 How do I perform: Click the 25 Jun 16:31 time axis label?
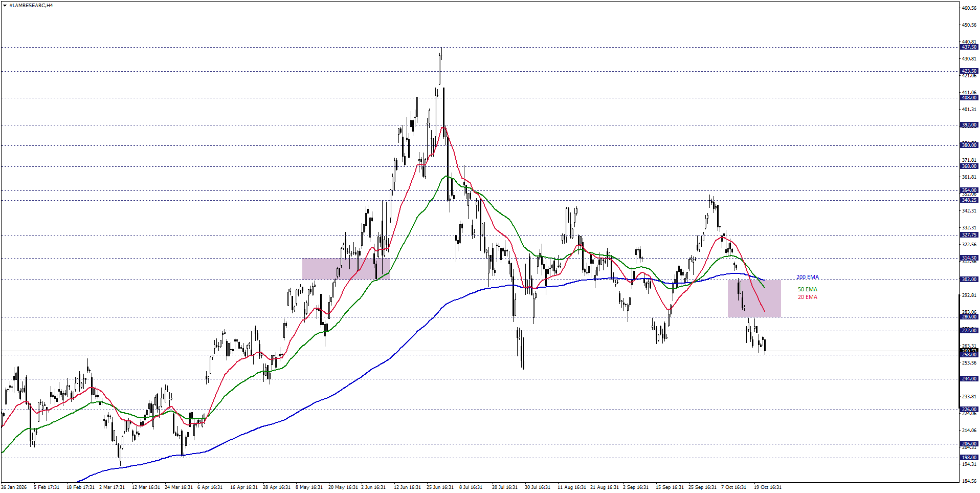440,487
